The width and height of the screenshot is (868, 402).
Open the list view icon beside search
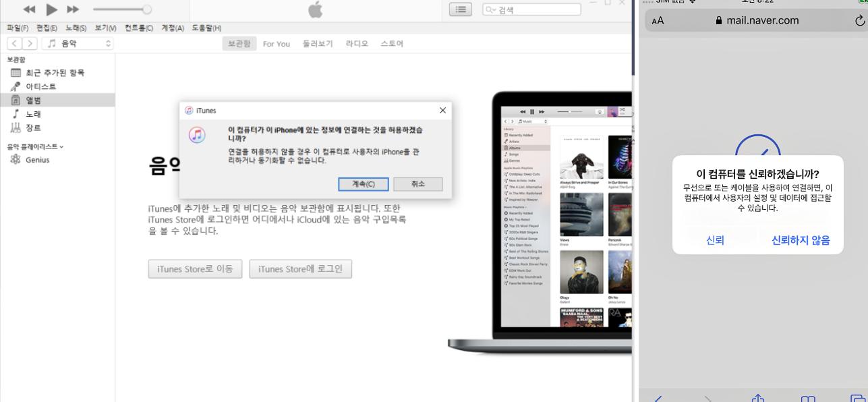tap(461, 9)
